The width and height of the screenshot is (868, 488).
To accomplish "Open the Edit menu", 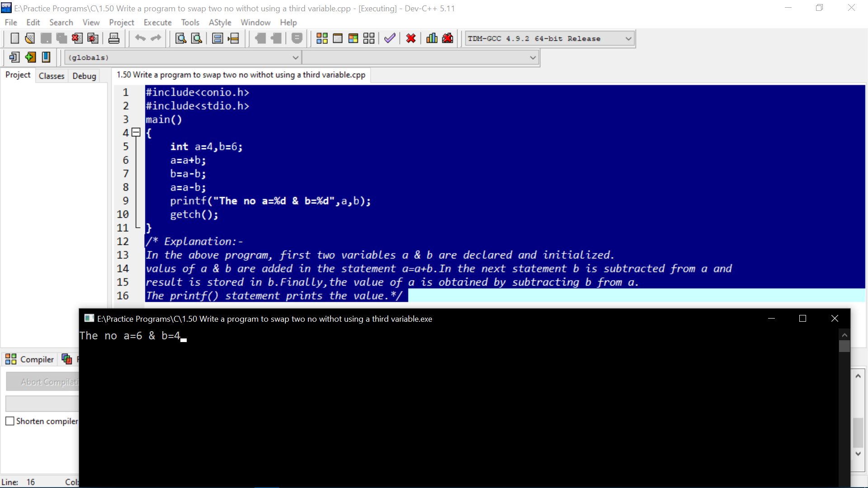I will click(x=33, y=22).
